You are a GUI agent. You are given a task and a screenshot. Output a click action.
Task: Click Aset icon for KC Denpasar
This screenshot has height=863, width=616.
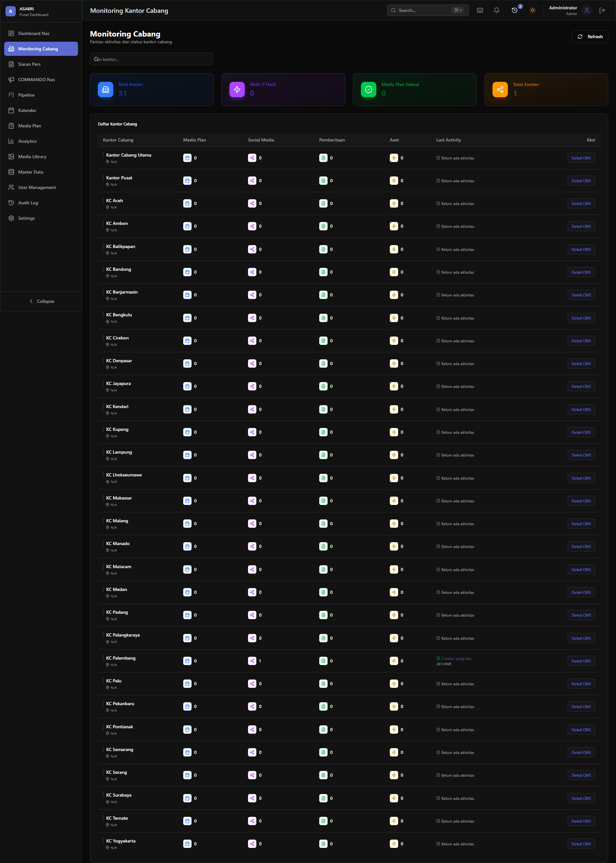[394, 363]
